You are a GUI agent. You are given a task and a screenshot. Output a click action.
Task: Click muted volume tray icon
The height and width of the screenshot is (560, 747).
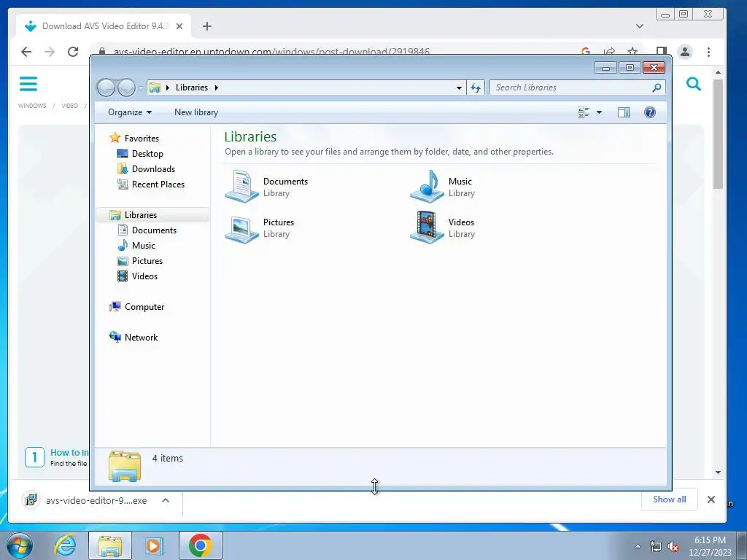tap(673, 547)
